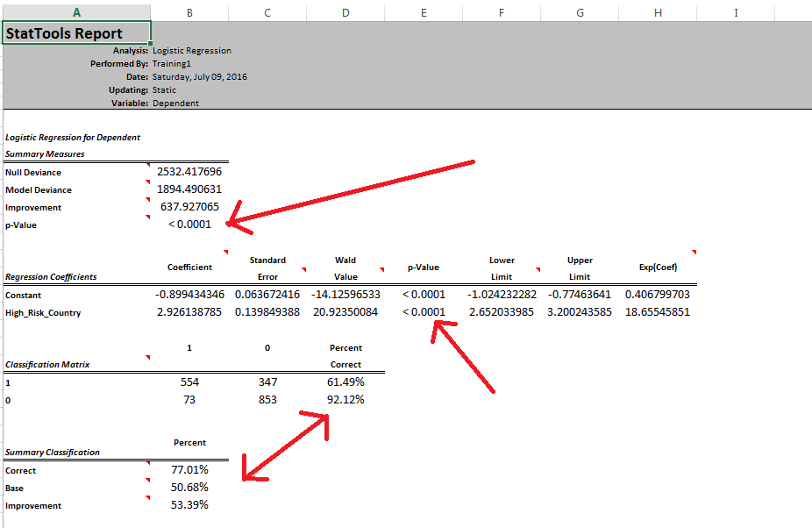This screenshot has width=812, height=528.
Task: Select the Base row label
Action: click(x=15, y=489)
